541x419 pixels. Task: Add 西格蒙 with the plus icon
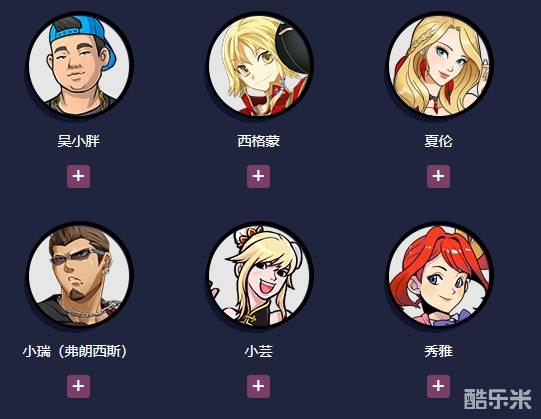258,176
